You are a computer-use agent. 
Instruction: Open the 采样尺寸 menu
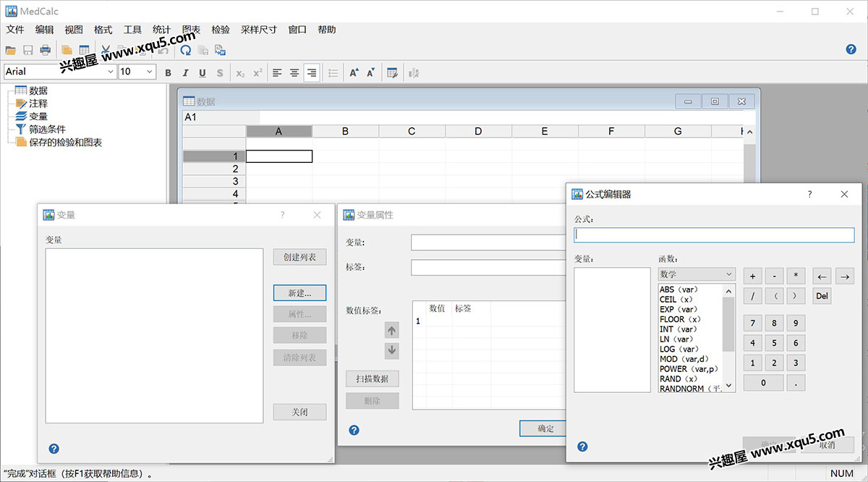[259, 30]
